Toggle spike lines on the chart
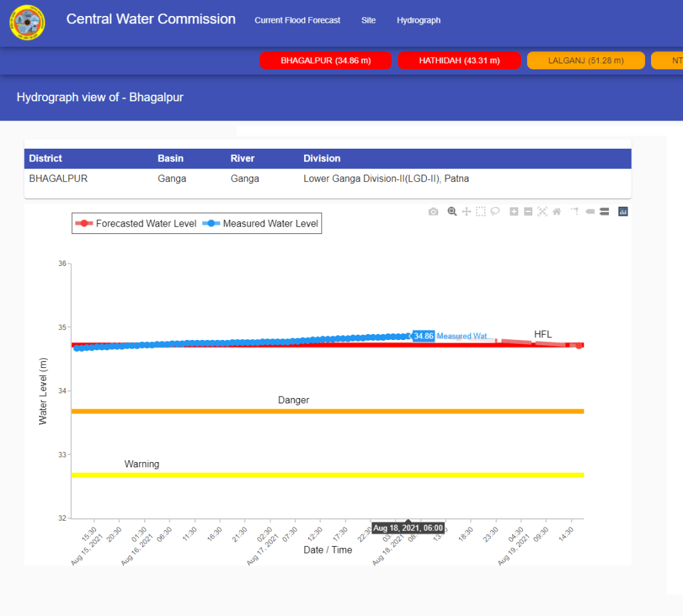Image resolution: width=683 pixels, height=616 pixels. pyautogui.click(x=575, y=211)
